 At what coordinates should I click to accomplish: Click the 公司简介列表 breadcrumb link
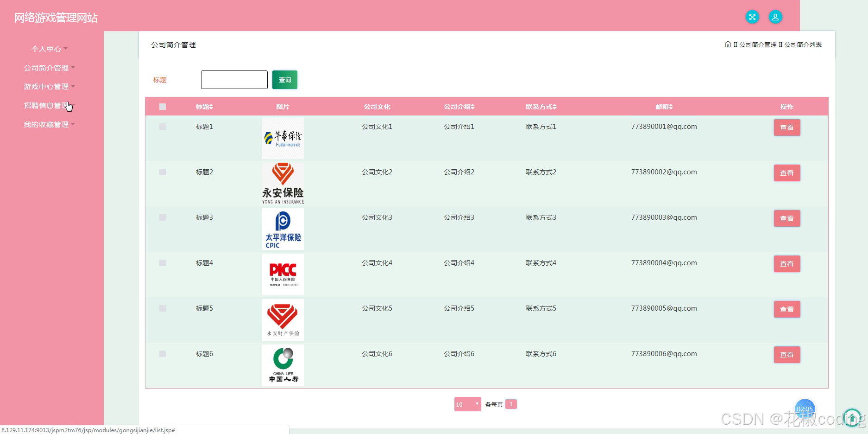pos(803,45)
